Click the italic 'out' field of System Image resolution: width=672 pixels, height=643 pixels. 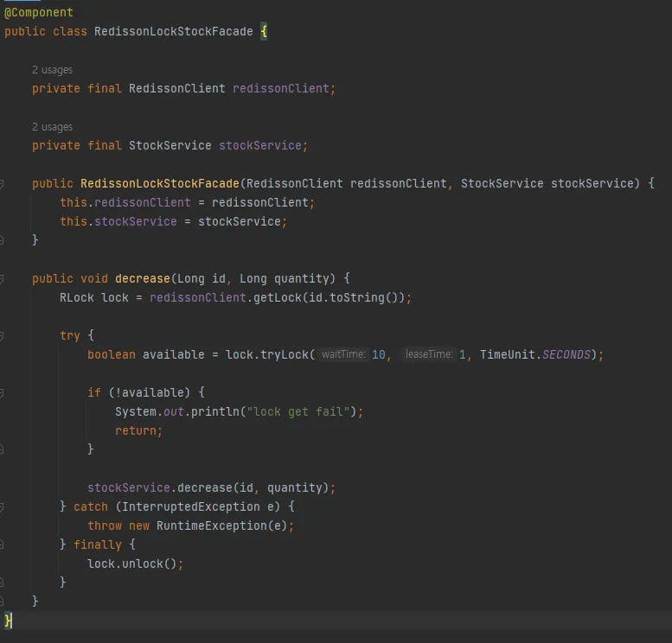174,411
